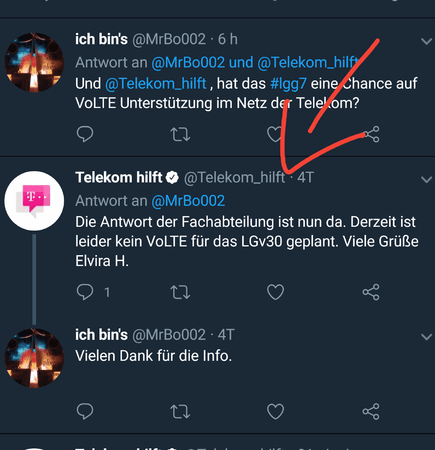The width and height of the screenshot is (435, 450).
Task: Share the #lgg7 VoLTE question tweet
Action: (x=371, y=134)
